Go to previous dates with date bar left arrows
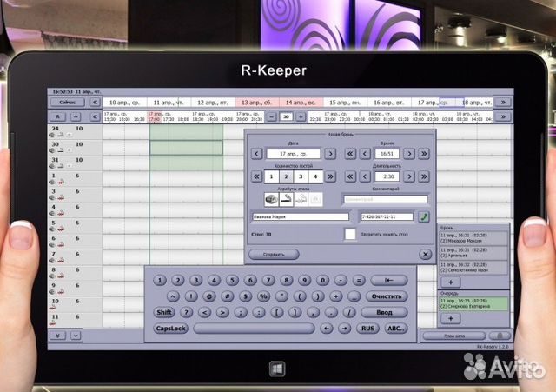556x392 pixels. point(95,103)
